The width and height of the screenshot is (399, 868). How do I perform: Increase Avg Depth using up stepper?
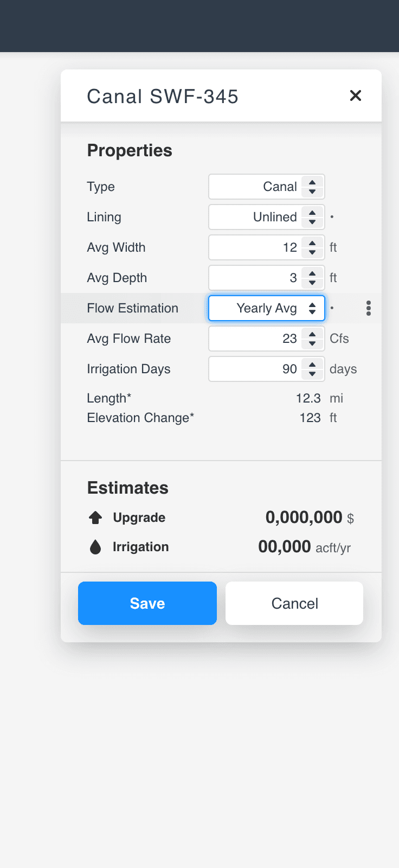312,273
